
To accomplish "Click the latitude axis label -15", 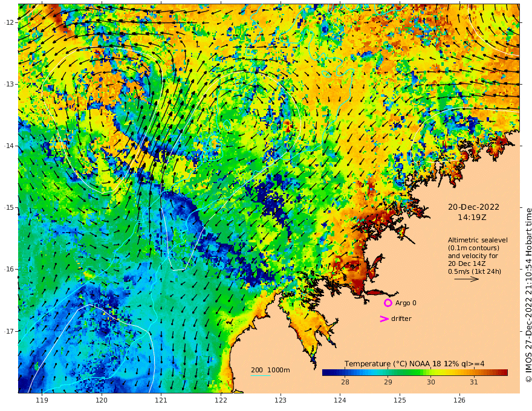I will click(x=9, y=207).
